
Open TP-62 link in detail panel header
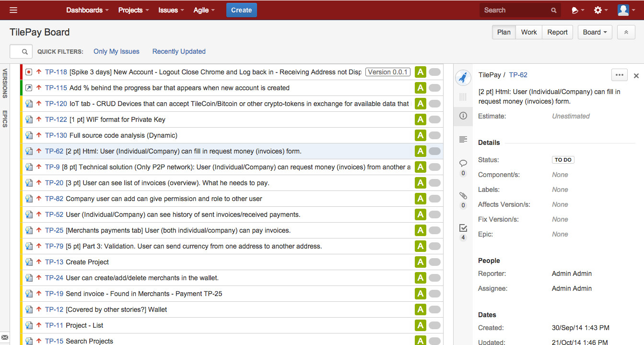[518, 75]
